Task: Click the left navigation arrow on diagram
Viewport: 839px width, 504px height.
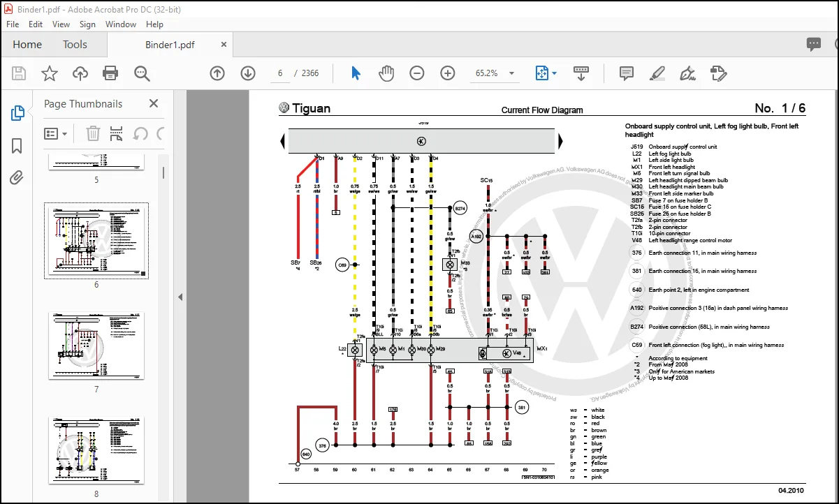Action: pos(282,142)
